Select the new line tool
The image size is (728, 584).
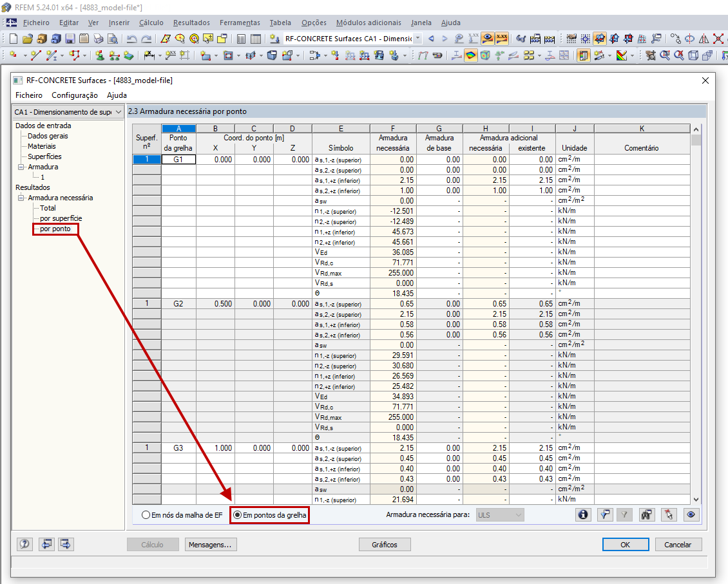point(35,55)
